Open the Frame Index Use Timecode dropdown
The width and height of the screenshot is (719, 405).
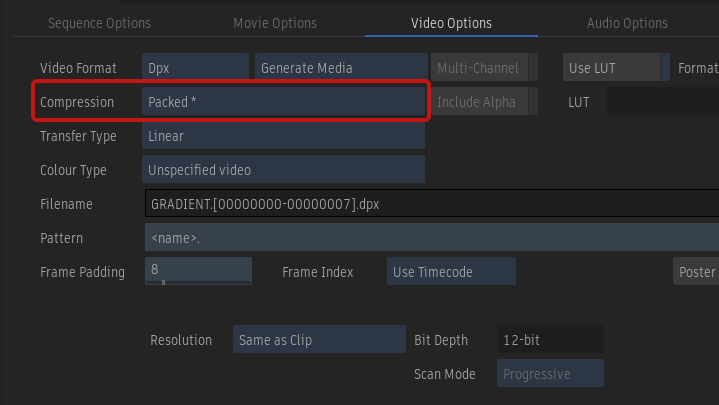click(x=451, y=272)
